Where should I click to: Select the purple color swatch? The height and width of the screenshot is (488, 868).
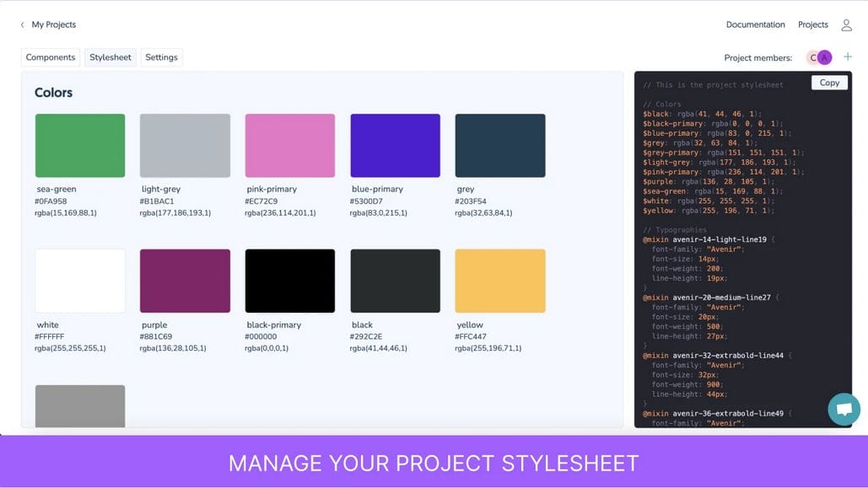[185, 281]
